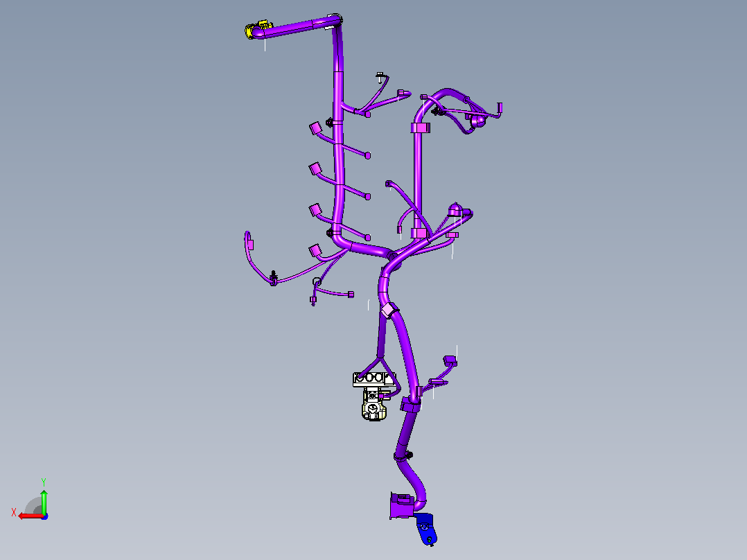Select the blue mounting bracket at the harness bottom
Image resolution: width=747 pixels, height=560 pixels.
click(x=426, y=529)
